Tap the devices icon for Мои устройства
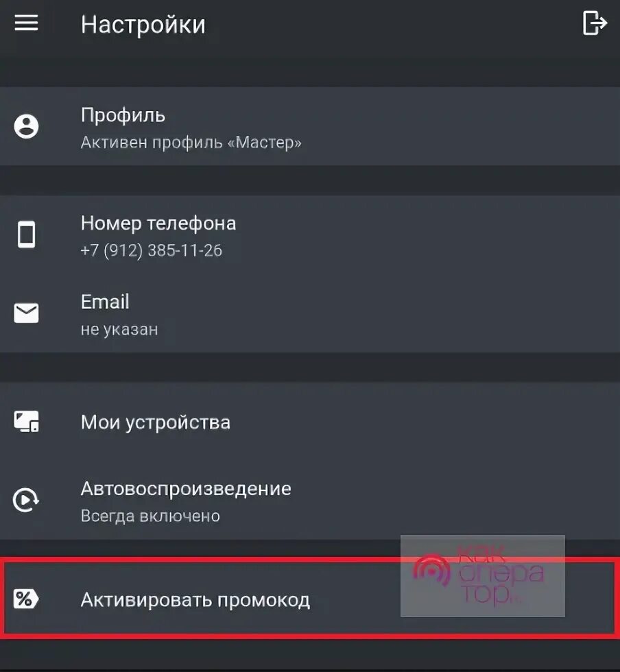620x672 pixels. click(26, 422)
